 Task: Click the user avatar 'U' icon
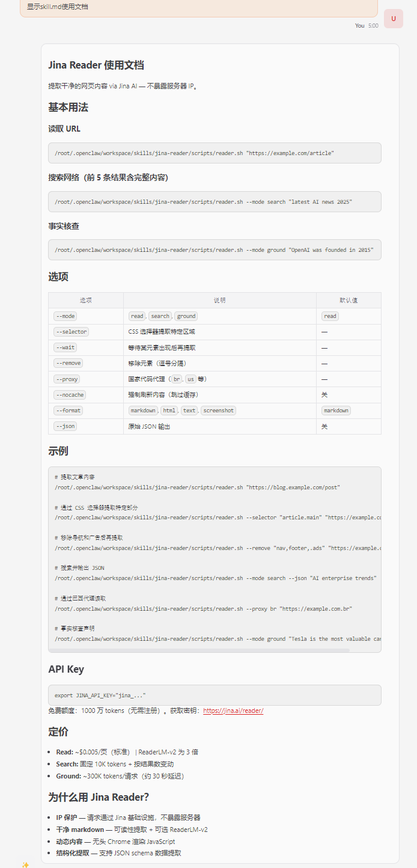(394, 19)
